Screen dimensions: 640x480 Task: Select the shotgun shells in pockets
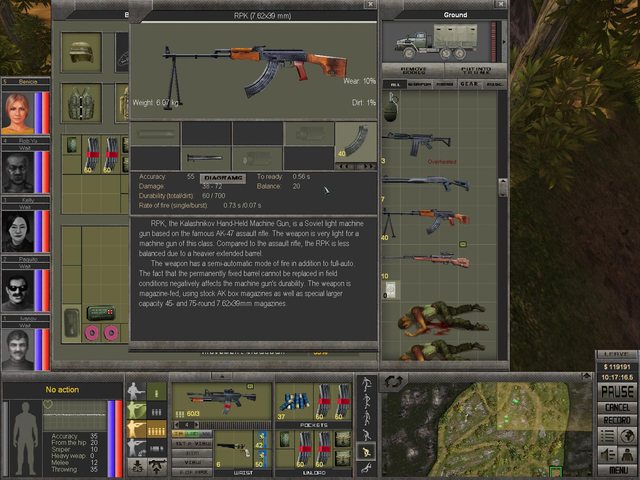click(x=295, y=402)
